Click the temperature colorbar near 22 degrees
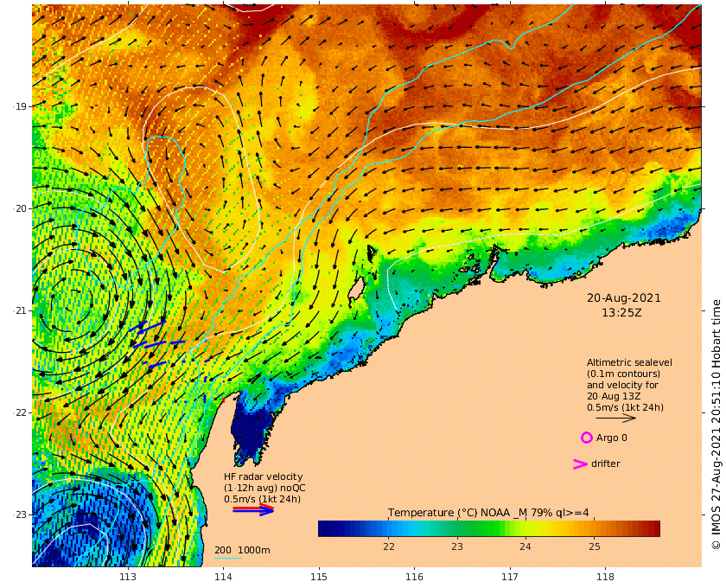 click(x=389, y=528)
